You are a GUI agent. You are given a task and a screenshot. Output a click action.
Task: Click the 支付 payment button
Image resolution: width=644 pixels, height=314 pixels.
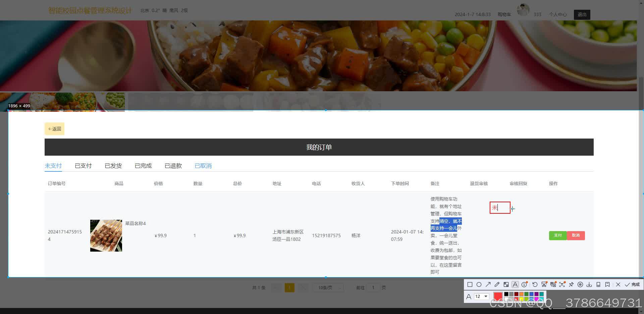[557, 235]
